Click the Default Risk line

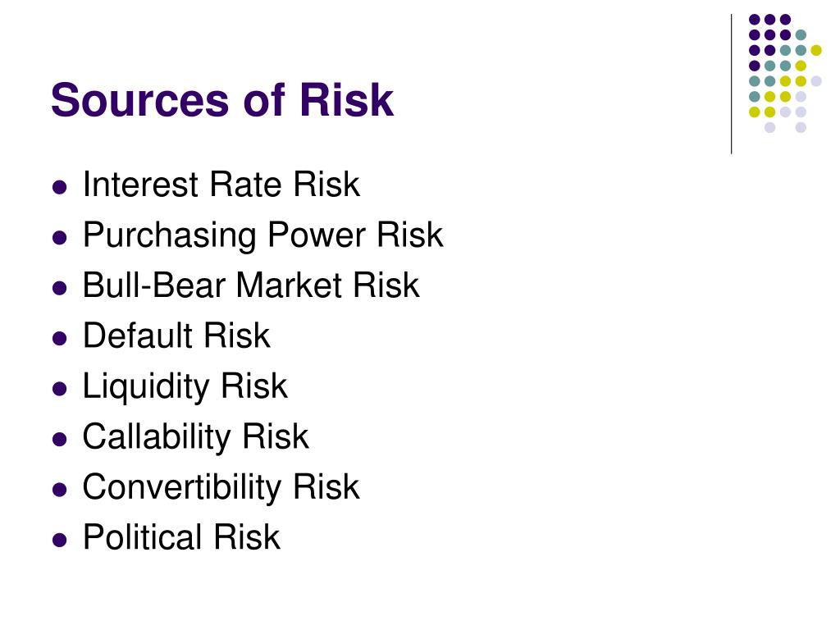click(176, 336)
